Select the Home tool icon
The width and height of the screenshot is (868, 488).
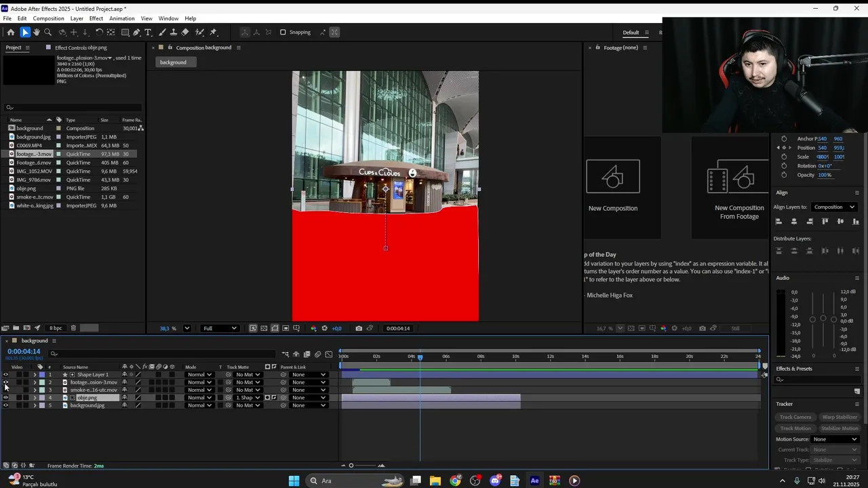tap(10, 32)
